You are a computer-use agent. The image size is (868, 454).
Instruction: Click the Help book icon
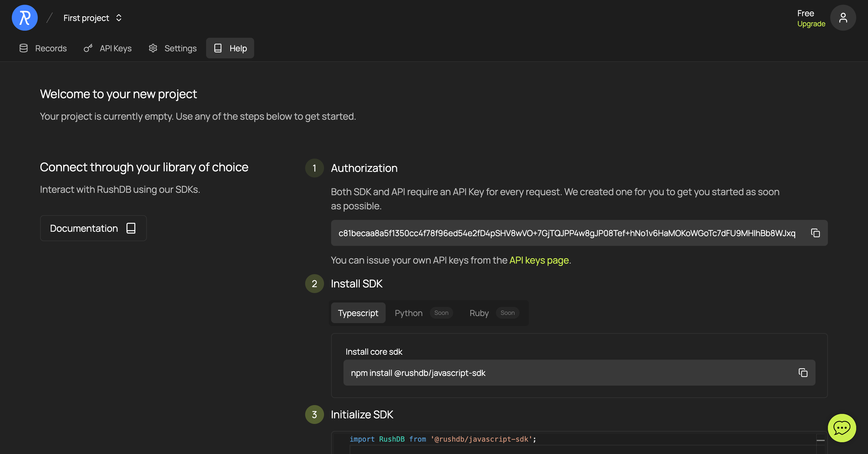click(x=218, y=48)
